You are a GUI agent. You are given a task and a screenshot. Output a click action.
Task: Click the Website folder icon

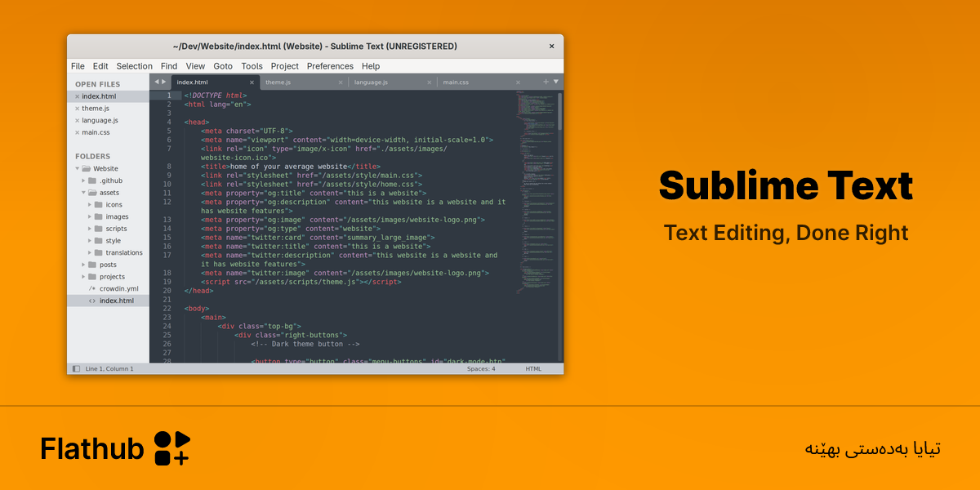point(86,169)
